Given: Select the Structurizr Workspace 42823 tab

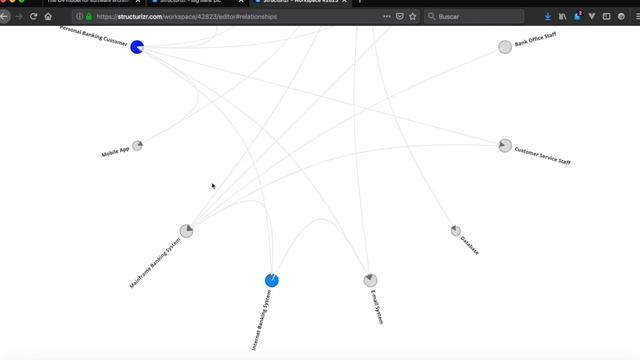Looking at the screenshot, I should (x=300, y=2).
